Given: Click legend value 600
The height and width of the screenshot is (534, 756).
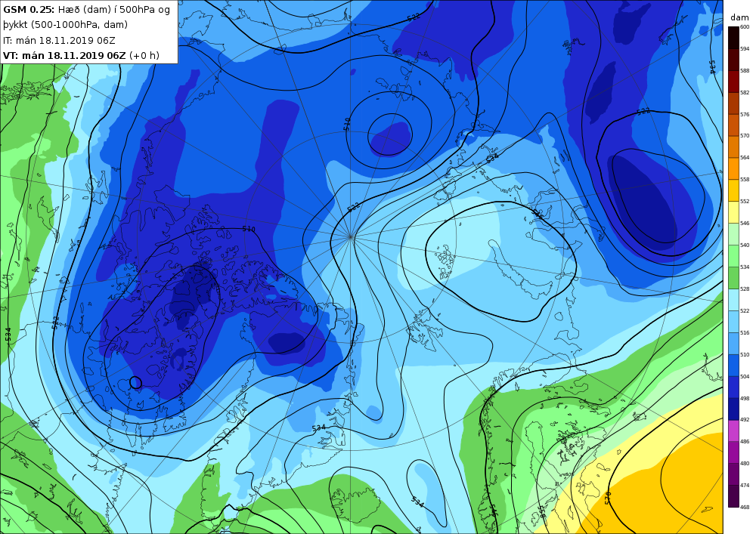Looking at the screenshot, I should (x=745, y=27).
